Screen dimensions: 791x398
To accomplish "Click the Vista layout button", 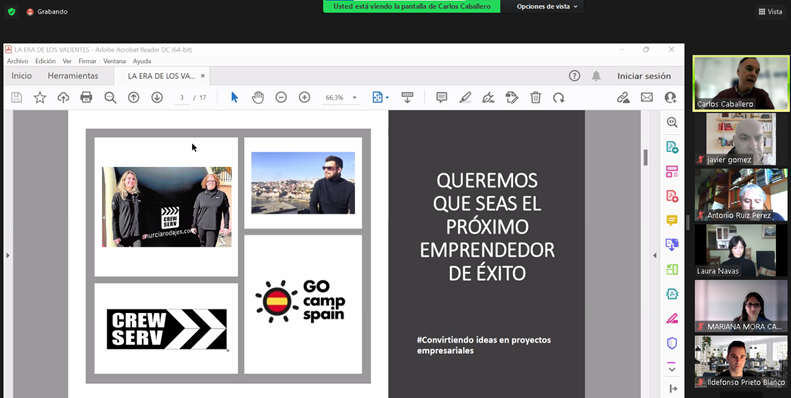I will tap(770, 12).
